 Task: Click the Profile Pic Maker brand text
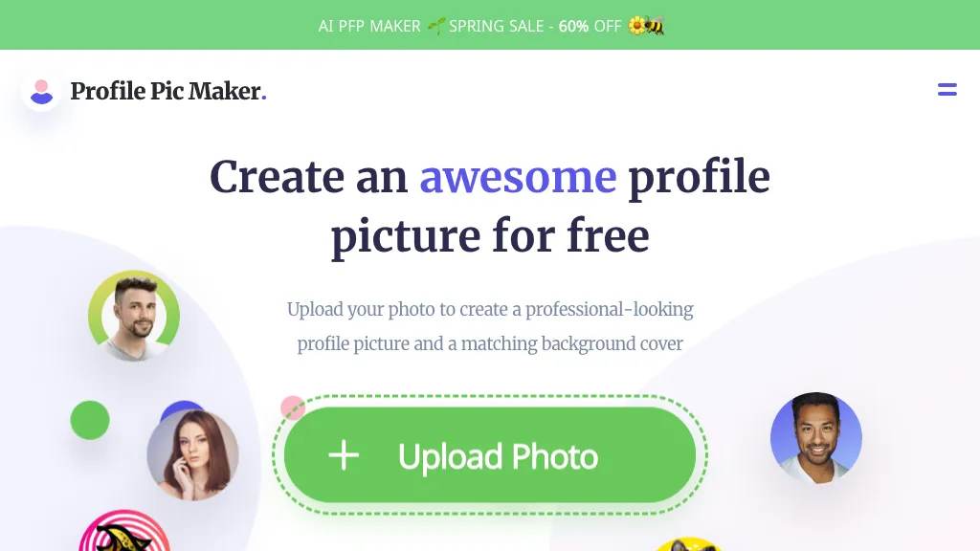168,91
